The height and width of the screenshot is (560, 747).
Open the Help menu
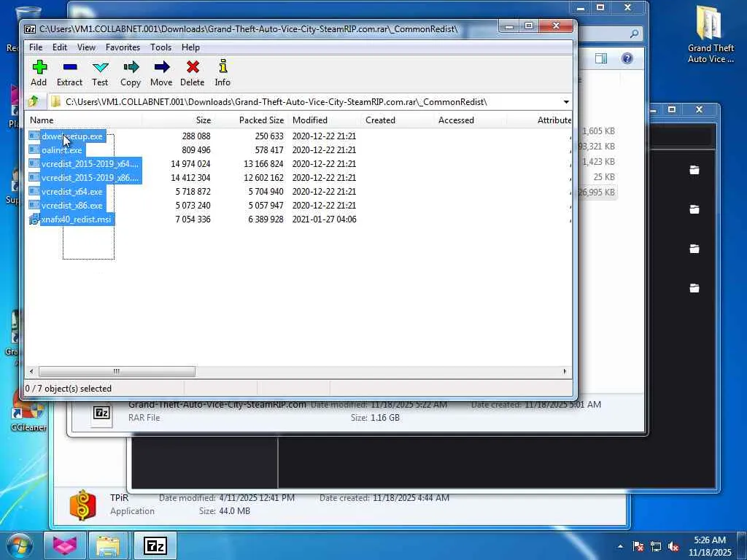point(190,47)
